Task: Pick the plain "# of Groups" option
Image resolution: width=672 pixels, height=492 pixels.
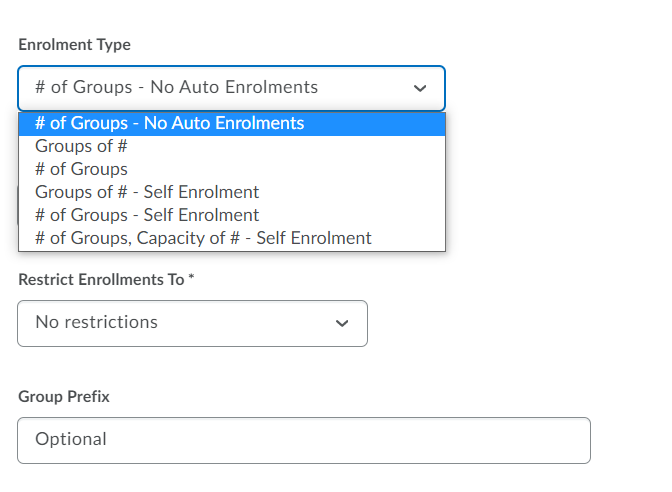Action: click(81, 169)
